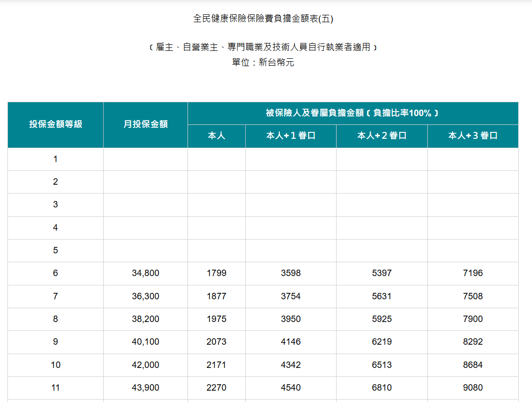Viewport: 532px width, 402px height.
Task: Click grade level 8 in first column
Action: 55,319
